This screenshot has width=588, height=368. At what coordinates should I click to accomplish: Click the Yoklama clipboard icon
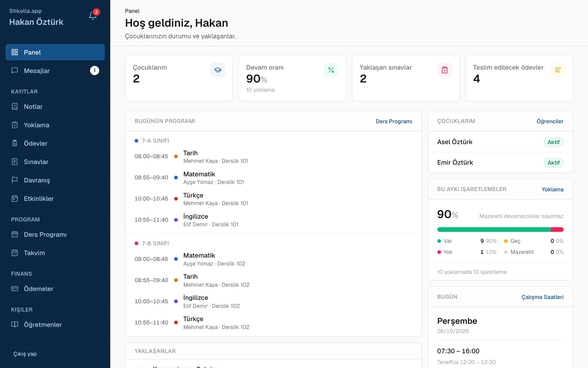[15, 125]
